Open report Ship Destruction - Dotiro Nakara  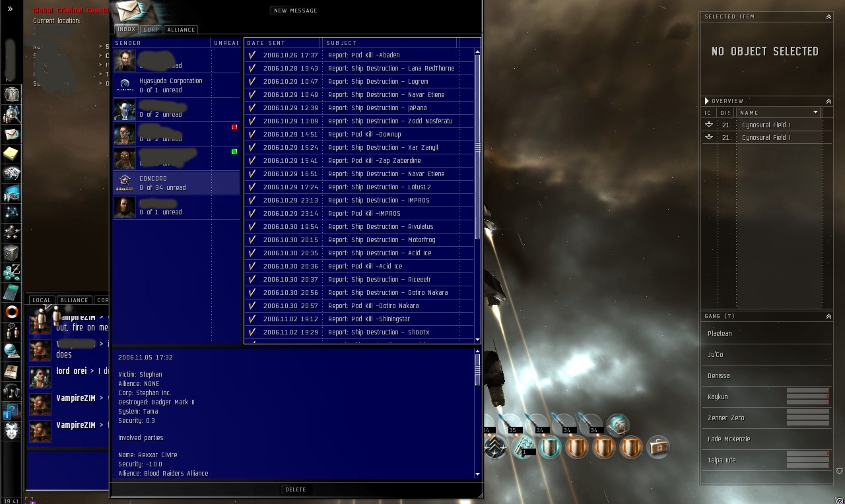[x=360, y=292]
